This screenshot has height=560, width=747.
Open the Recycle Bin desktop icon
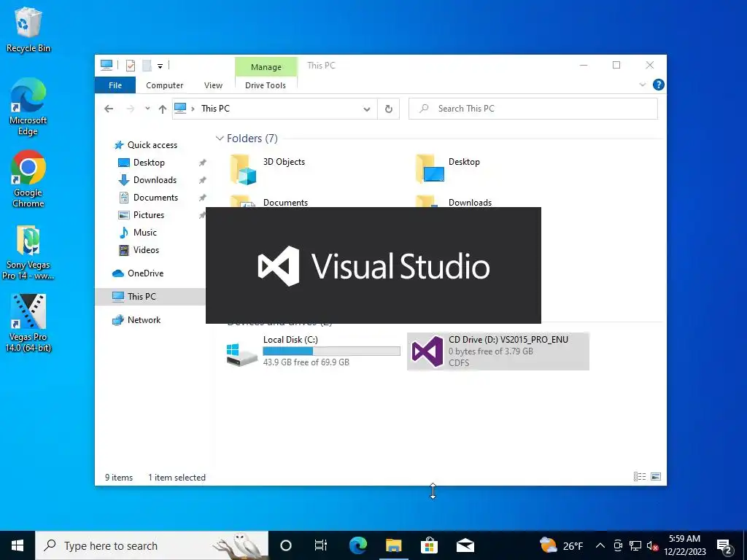tap(28, 29)
